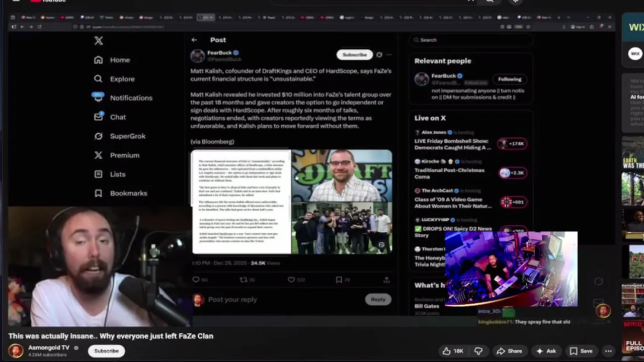
Task: Click the SuperGrok icon
Action: (98, 136)
